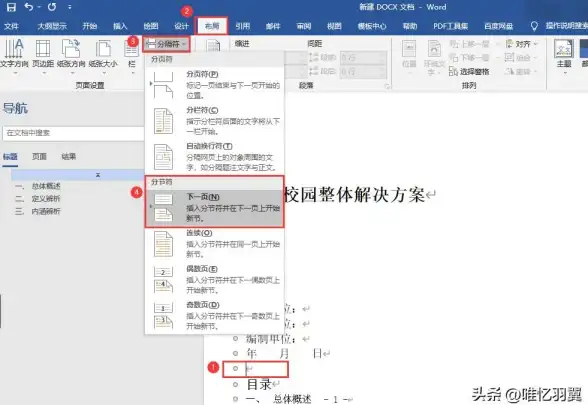Choose 分页符(P) page break option
The height and width of the screenshot is (405, 588).
[x=214, y=85]
